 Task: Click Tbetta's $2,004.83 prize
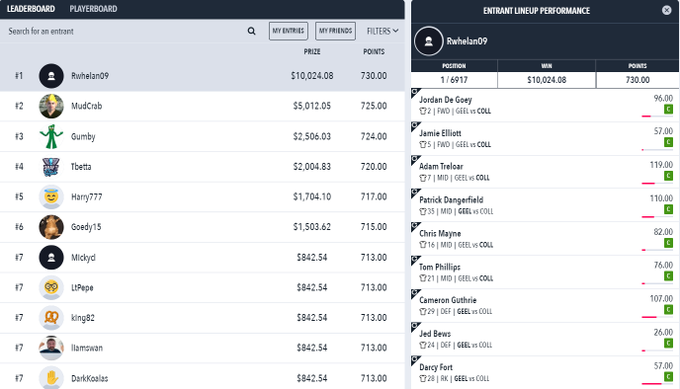click(312, 167)
